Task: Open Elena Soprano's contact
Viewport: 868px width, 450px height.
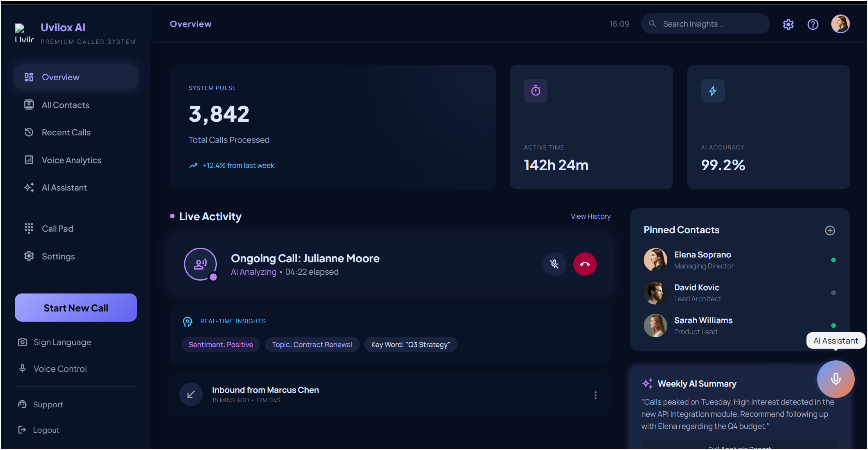Action: coord(740,260)
